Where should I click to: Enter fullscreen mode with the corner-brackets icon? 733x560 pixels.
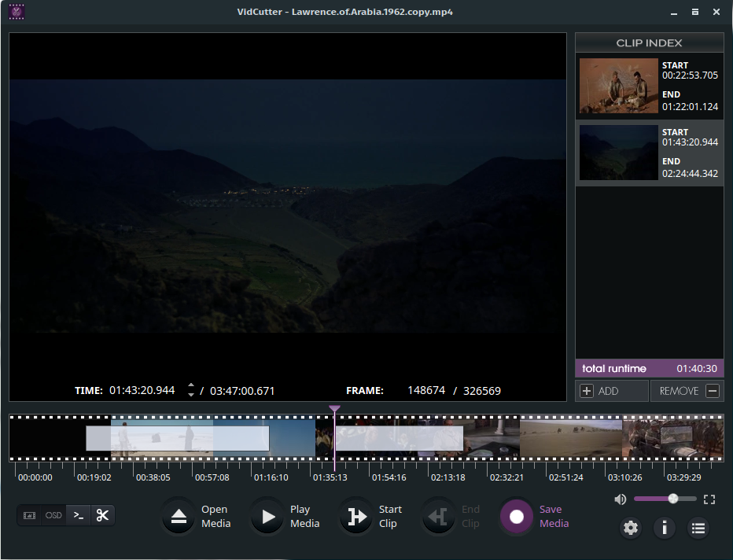coord(709,499)
